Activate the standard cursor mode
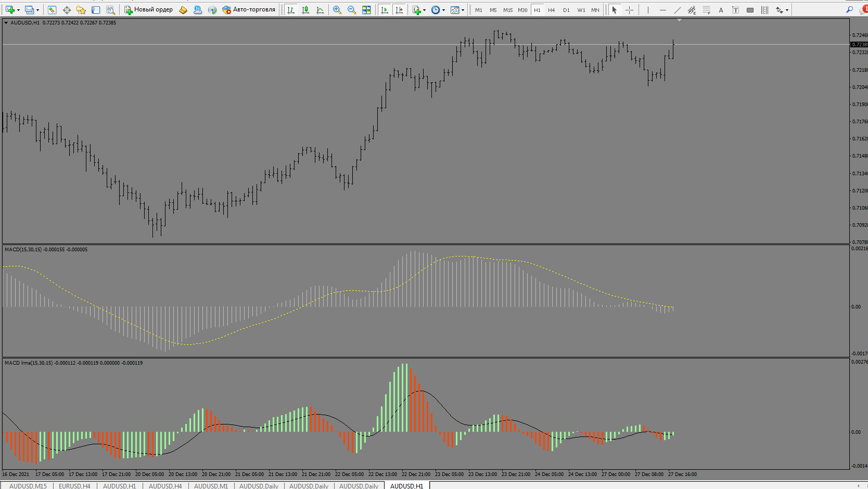The width and height of the screenshot is (868, 489). pyautogui.click(x=615, y=10)
